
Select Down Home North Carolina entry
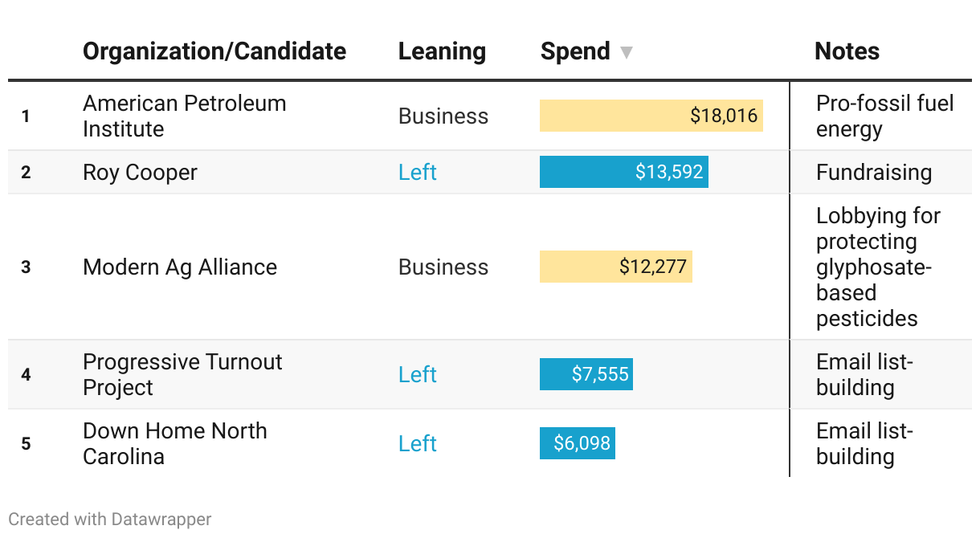tap(175, 444)
